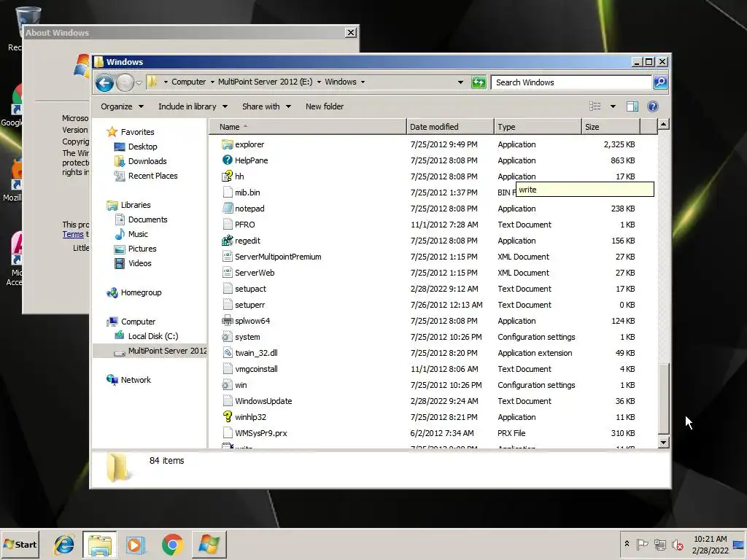Click the scroll up arrow of file list
This screenshot has height=560, width=747.
[x=663, y=125]
